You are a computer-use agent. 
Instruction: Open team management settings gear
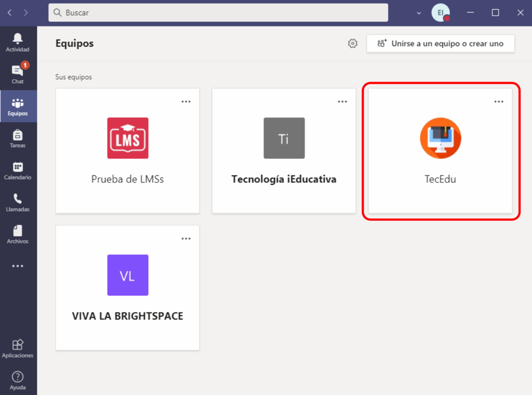point(353,44)
